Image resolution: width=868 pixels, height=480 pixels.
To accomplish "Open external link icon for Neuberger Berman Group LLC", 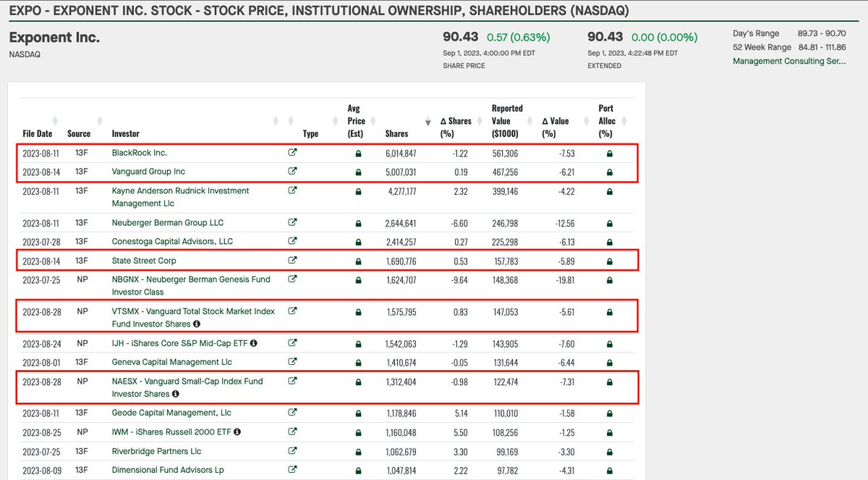I will coord(292,222).
